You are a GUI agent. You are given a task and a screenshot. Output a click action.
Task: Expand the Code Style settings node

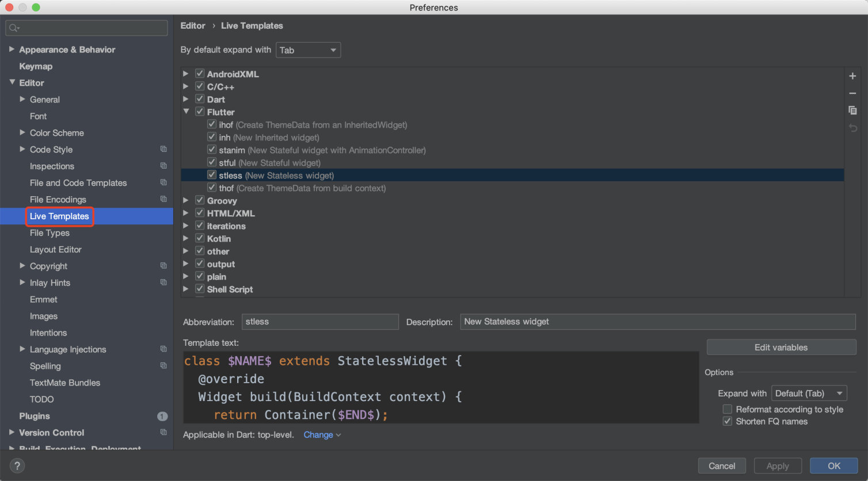22,149
